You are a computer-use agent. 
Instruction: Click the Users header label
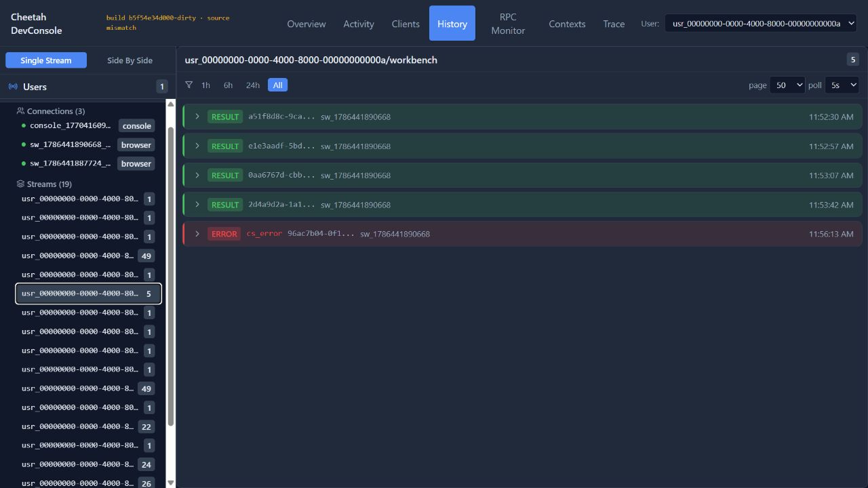pyautogui.click(x=35, y=87)
